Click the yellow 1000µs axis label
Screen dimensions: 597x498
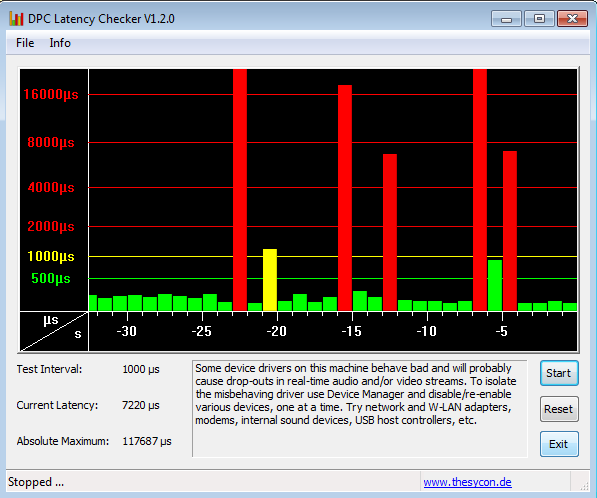pyautogui.click(x=51, y=257)
